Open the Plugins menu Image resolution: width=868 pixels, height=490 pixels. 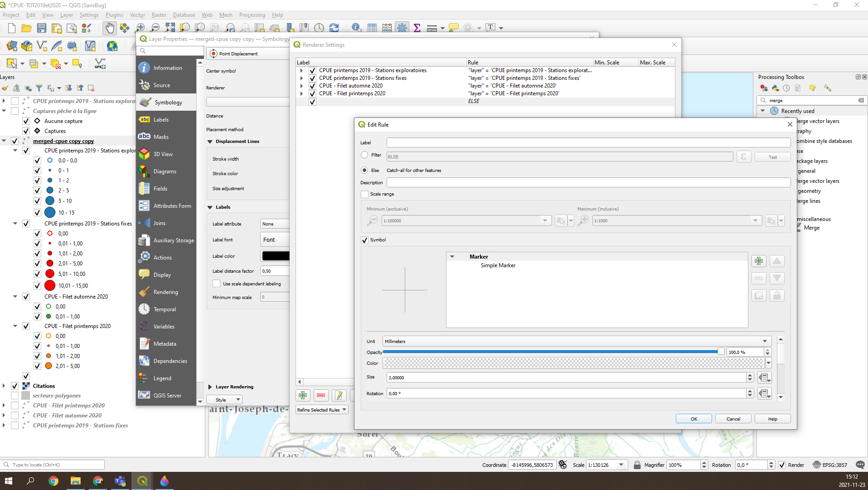(x=114, y=15)
